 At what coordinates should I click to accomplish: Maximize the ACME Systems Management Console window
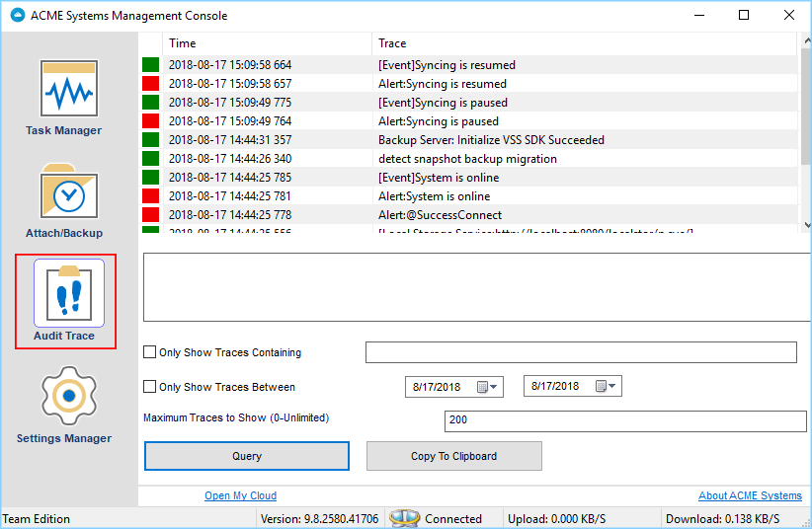(744, 15)
